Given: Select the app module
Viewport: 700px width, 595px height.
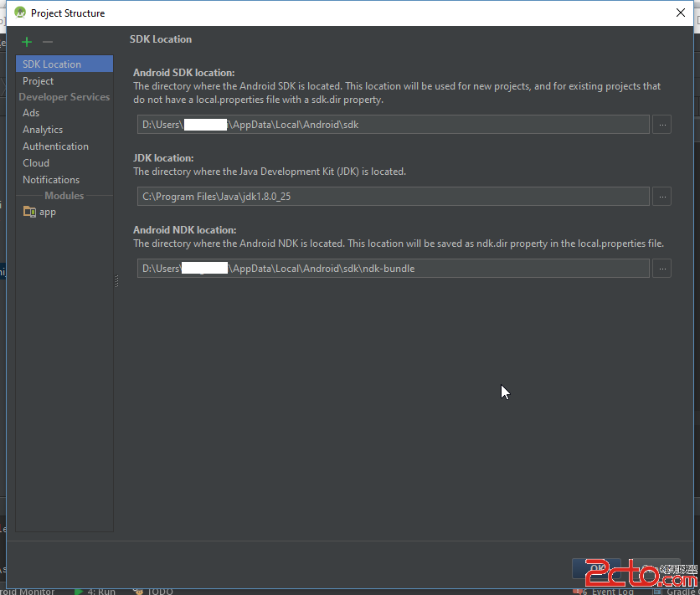Looking at the screenshot, I should [x=64, y=212].
